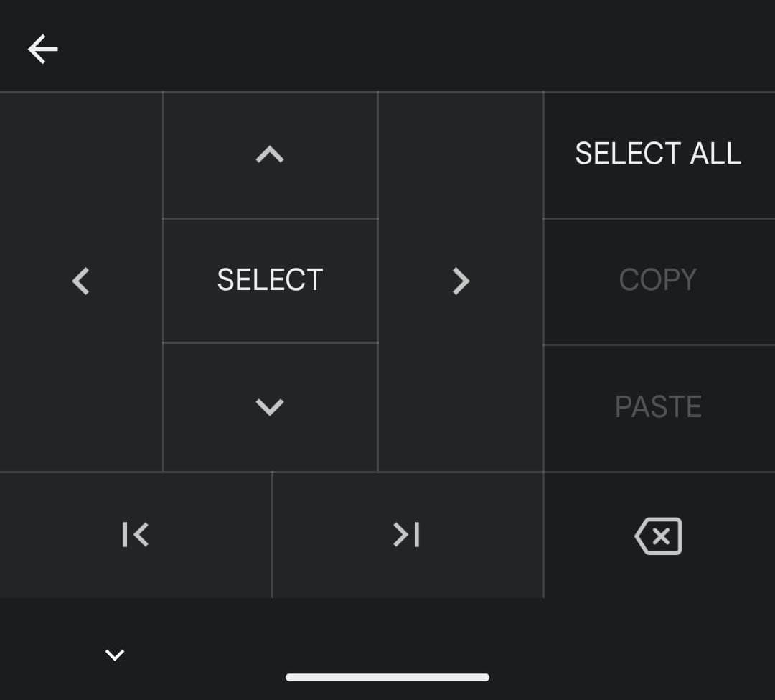Move cursor up with the up arrow
Screen dimensions: 775x700
click(270, 154)
